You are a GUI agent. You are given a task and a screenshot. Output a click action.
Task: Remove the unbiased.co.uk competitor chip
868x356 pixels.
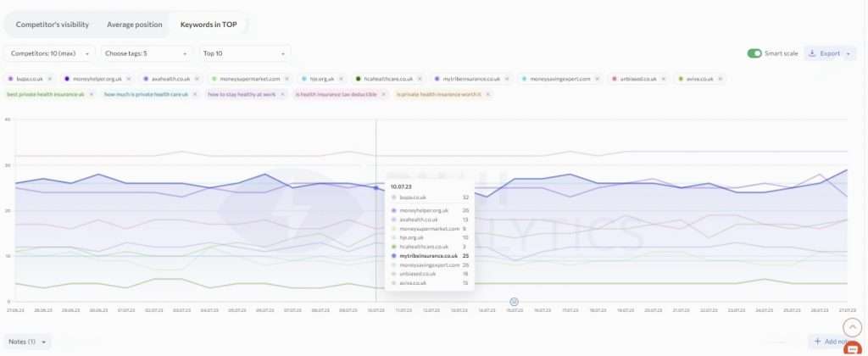(664, 79)
